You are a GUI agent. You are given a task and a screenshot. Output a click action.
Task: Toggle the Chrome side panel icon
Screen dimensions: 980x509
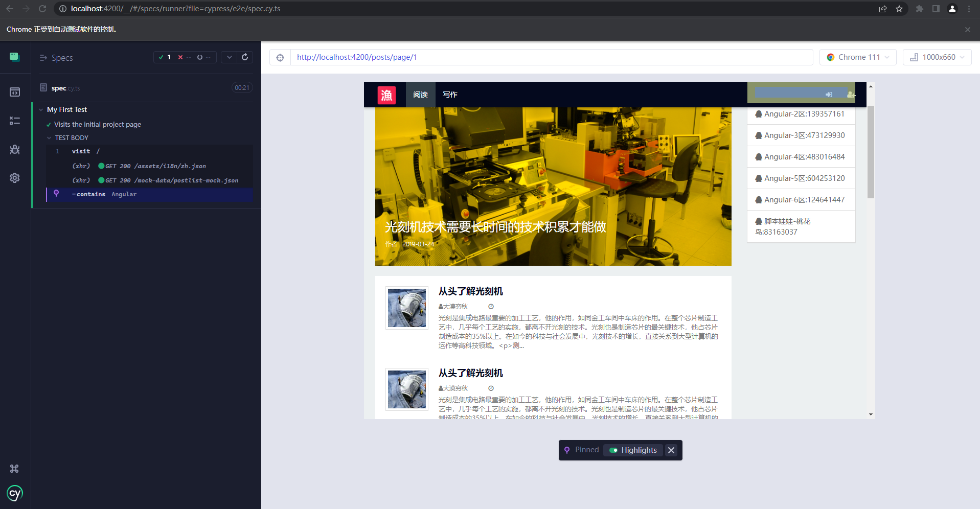pyautogui.click(x=936, y=9)
